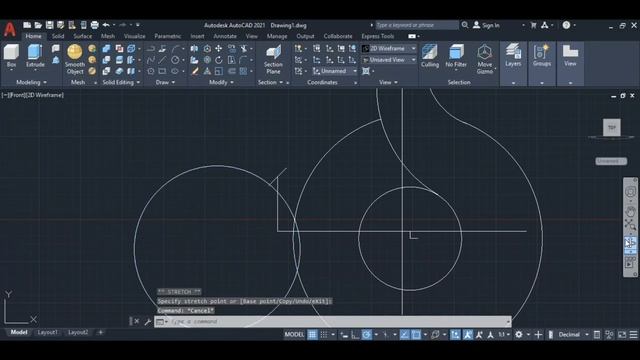Open the Annotate ribbon tab
The image size is (640, 360).
(x=225, y=36)
